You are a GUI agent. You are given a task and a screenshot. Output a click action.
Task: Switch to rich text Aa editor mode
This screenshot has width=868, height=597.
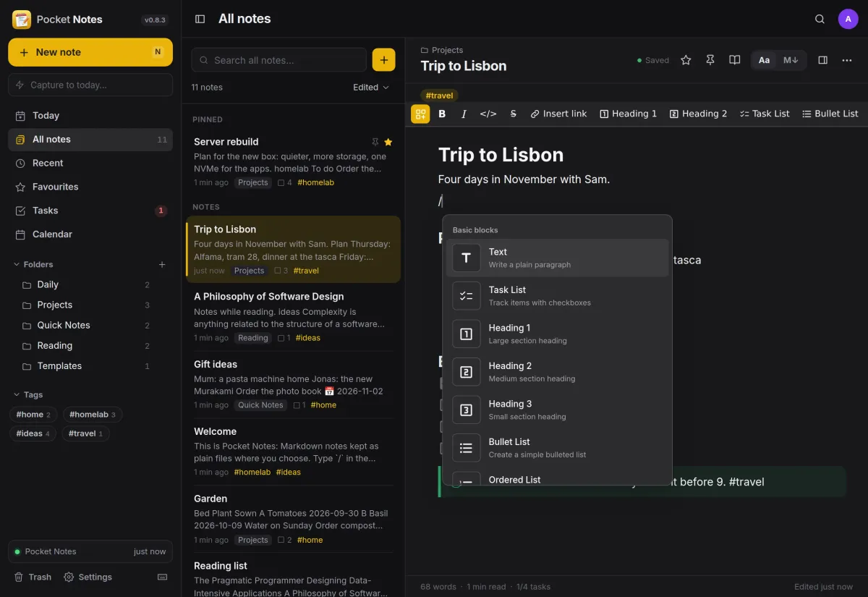click(764, 60)
